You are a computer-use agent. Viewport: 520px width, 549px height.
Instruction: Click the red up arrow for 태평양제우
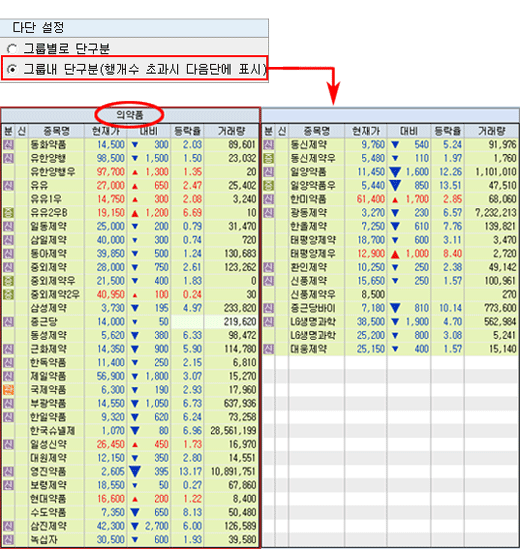point(395,254)
